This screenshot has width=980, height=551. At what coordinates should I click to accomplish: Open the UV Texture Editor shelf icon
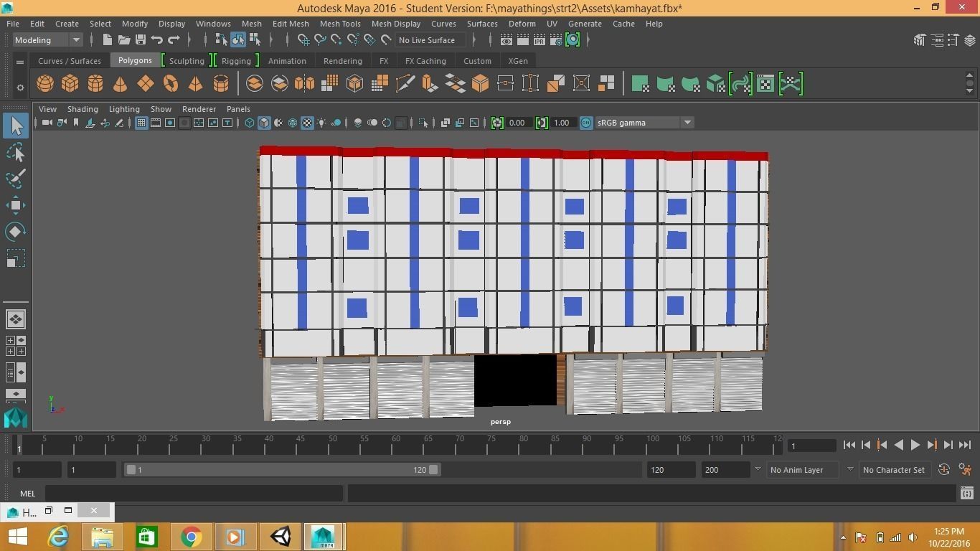click(765, 84)
